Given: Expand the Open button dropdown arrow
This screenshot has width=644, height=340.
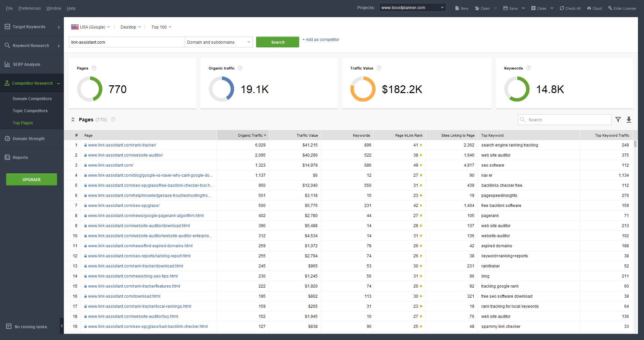Looking at the screenshot, I should click(495, 8).
